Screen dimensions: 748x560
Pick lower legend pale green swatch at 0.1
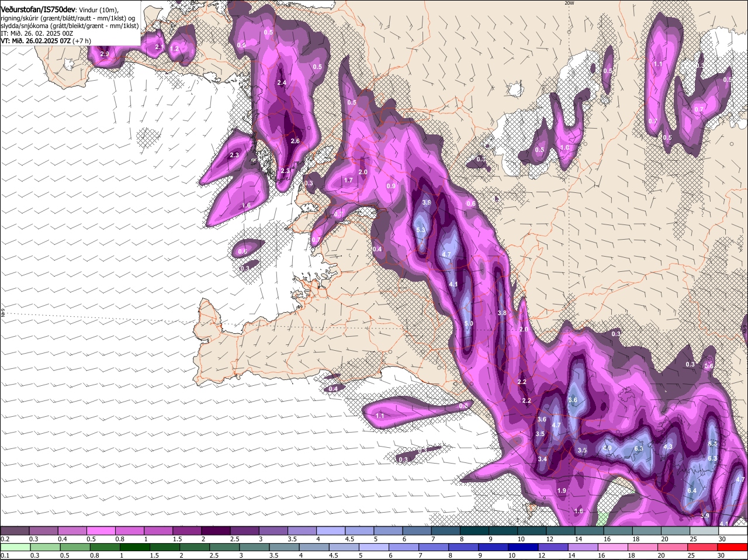[15, 547]
